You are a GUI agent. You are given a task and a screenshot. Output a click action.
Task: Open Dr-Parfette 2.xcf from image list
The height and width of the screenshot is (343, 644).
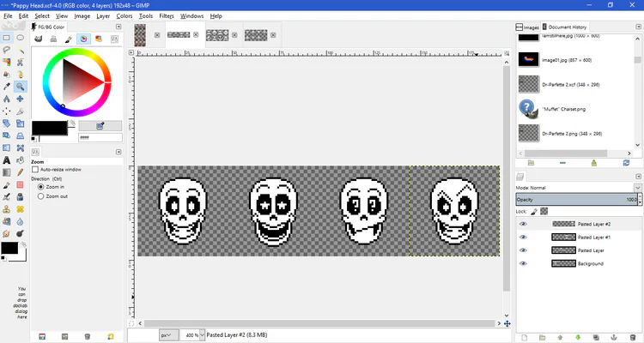570,85
